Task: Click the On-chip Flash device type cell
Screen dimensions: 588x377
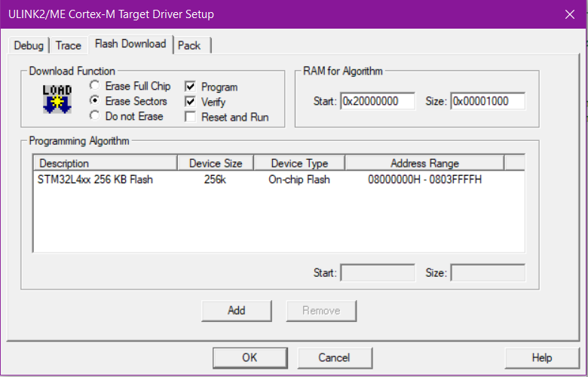Action: tap(299, 179)
